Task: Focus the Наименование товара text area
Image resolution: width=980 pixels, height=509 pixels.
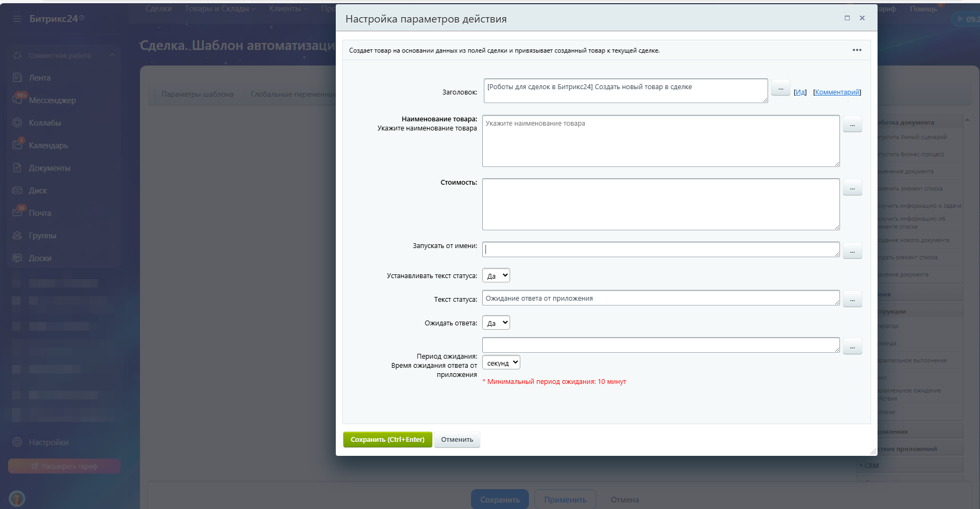Action: pyautogui.click(x=661, y=141)
